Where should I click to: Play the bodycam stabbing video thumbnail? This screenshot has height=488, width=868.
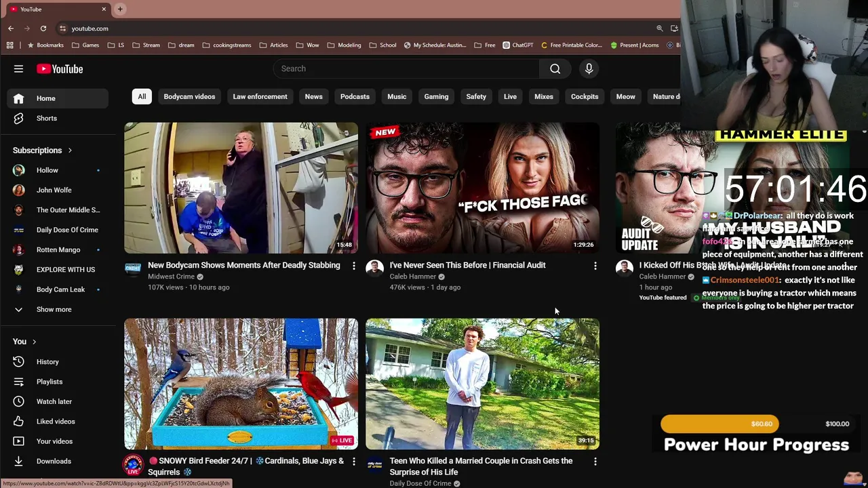point(241,188)
